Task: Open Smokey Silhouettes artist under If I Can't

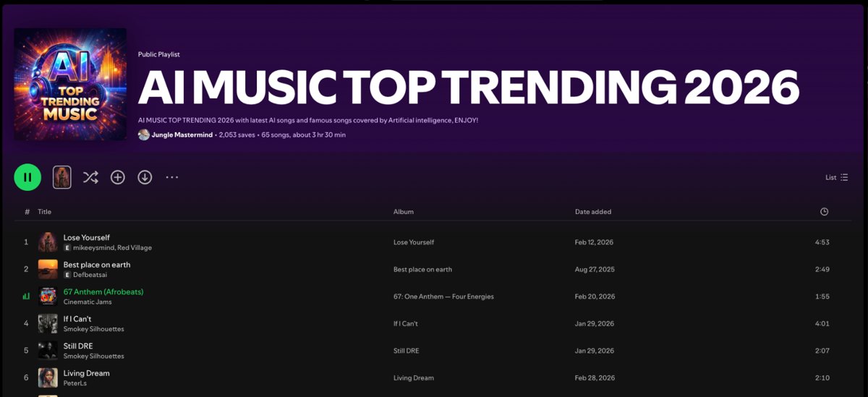Action: coord(94,329)
